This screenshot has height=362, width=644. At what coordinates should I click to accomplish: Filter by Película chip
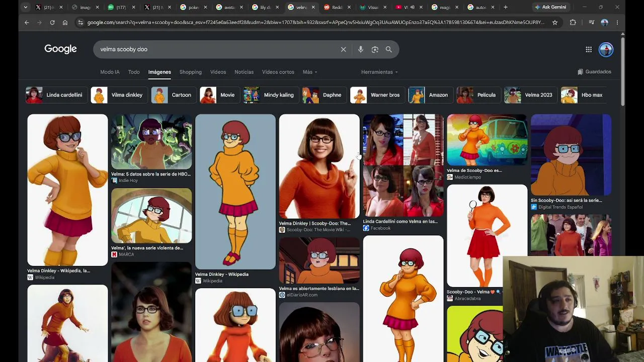pyautogui.click(x=478, y=95)
